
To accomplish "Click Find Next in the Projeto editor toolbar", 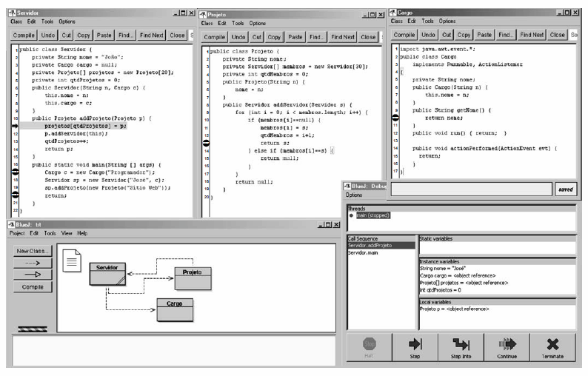I will (343, 37).
